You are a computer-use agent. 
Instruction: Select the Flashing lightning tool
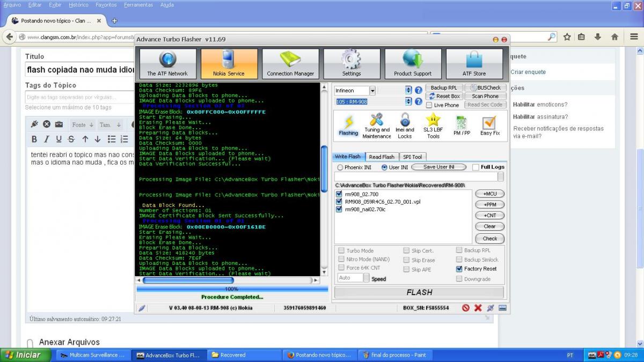coord(348,126)
